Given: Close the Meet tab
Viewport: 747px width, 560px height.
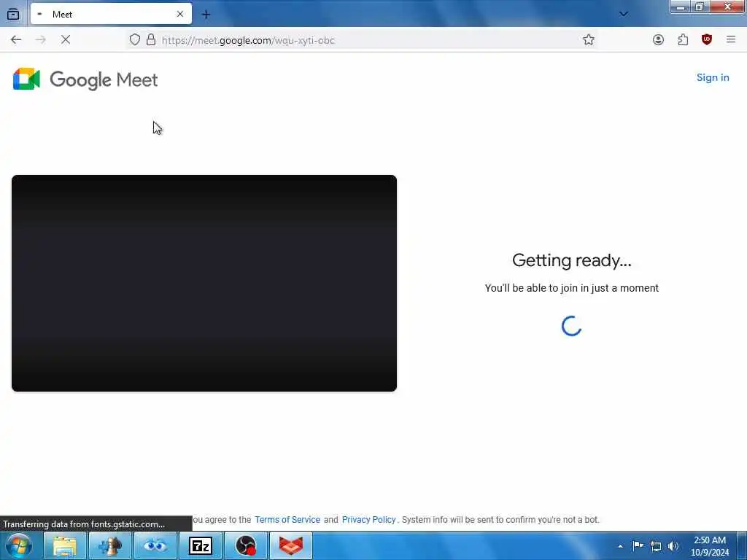Looking at the screenshot, I should pos(180,15).
